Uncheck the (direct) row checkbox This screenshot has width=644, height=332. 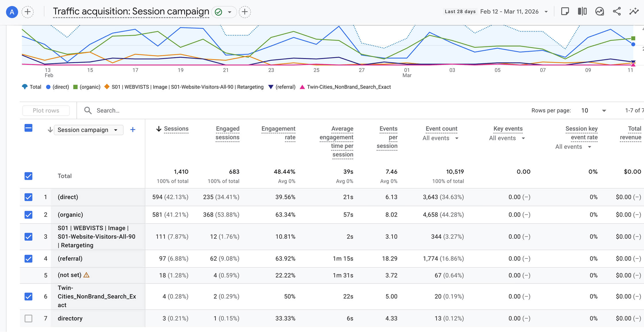click(28, 197)
